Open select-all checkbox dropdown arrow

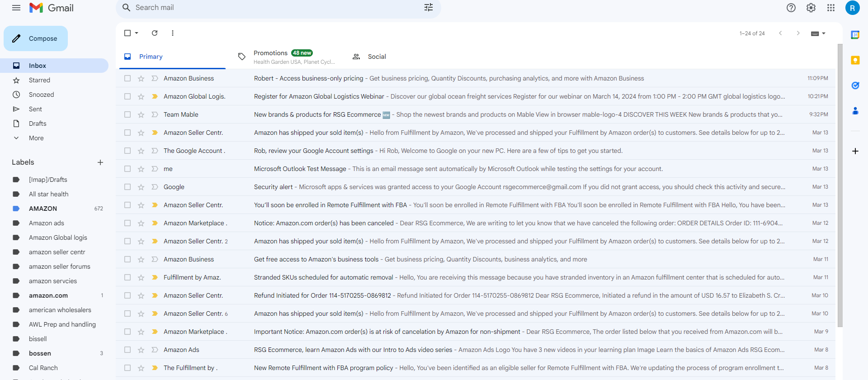[137, 33]
